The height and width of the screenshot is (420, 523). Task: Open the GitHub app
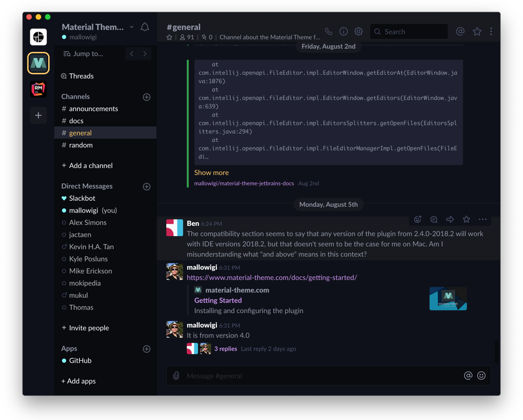coord(105,360)
